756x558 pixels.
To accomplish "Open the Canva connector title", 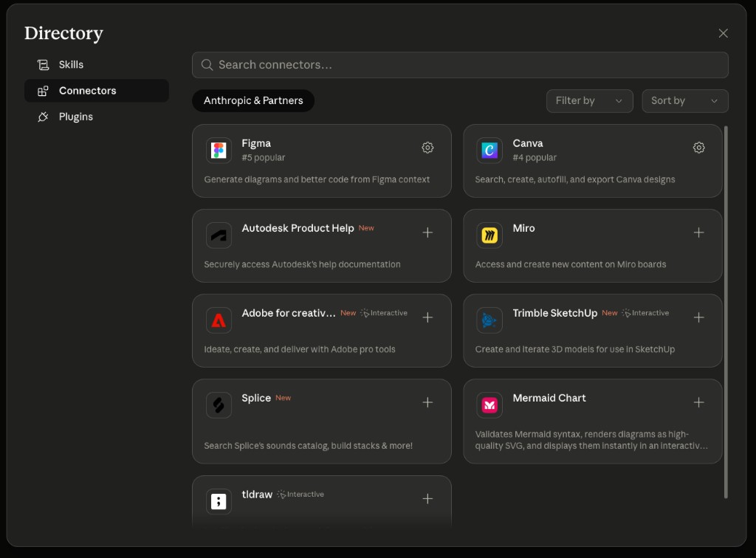I will (527, 143).
